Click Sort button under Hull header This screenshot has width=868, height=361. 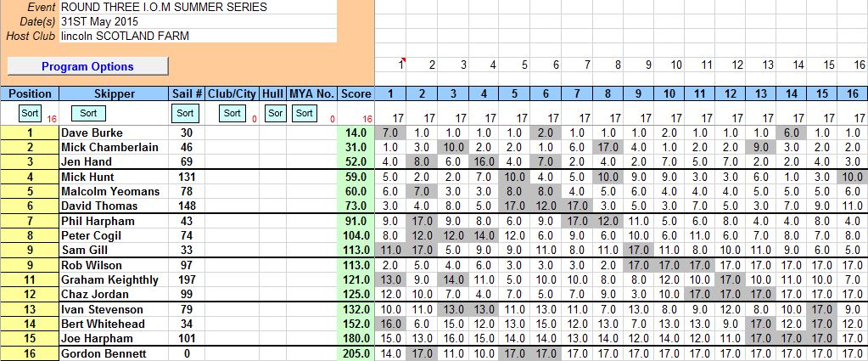pyautogui.click(x=274, y=113)
